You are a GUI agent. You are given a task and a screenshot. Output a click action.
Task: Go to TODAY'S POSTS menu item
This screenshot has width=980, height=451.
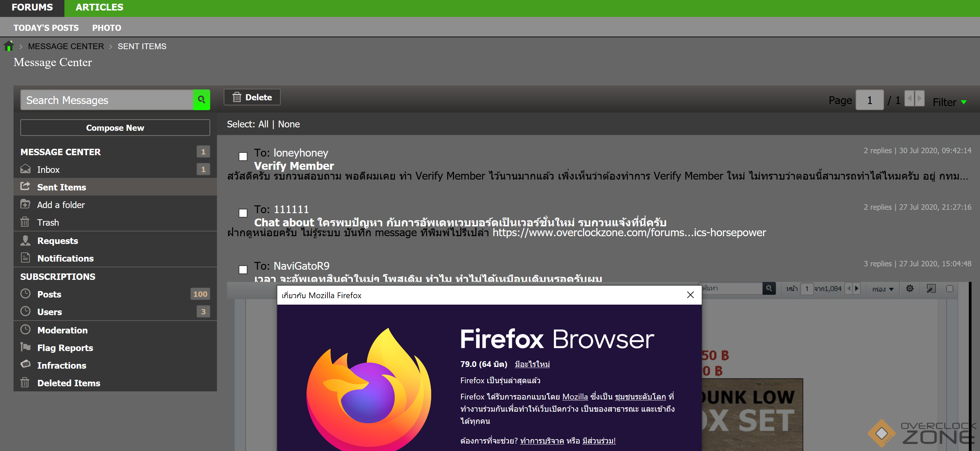(46, 28)
